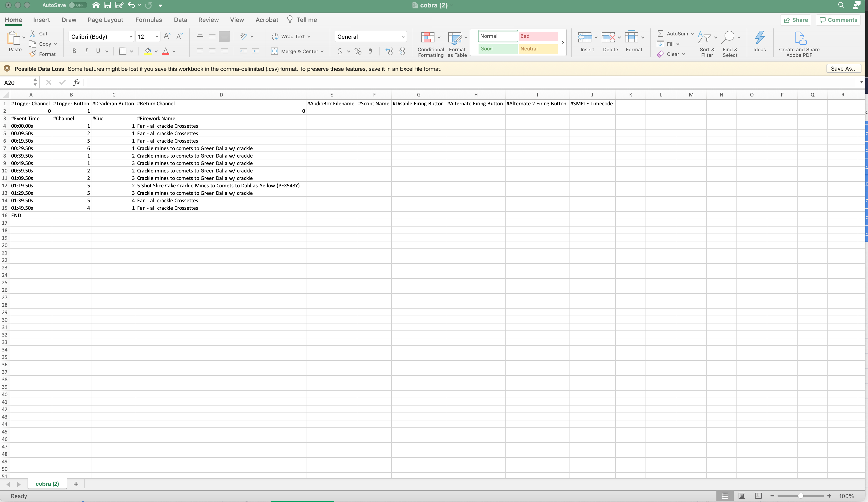Click the Increase Indent icon

pos(256,51)
